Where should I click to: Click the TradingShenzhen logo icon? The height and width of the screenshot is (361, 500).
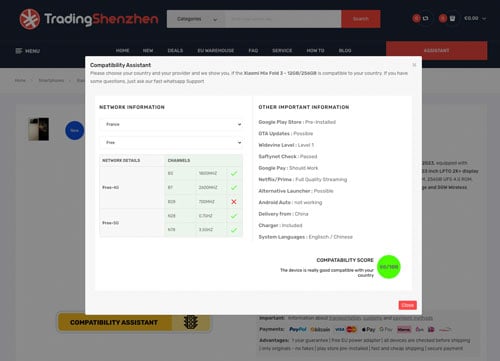[30, 19]
